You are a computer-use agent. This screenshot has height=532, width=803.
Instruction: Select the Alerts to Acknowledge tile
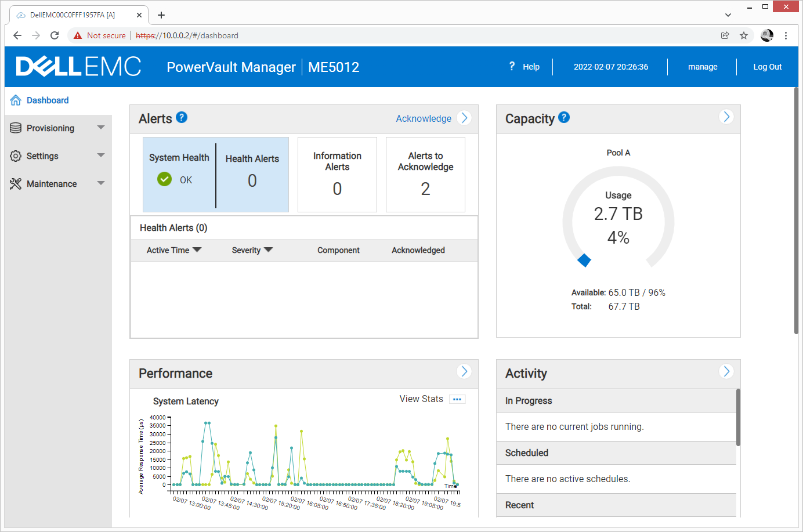425,175
